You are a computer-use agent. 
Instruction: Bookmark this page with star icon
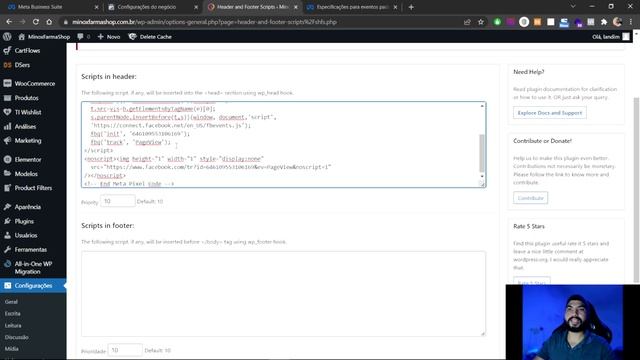[481, 22]
